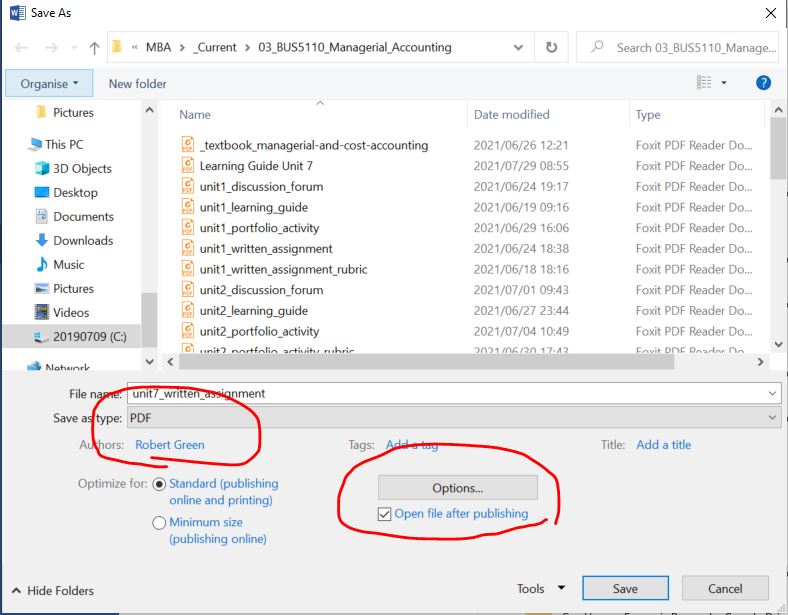Click horizontal scrollbar left arrow
This screenshot has width=788, height=615.
click(170, 362)
